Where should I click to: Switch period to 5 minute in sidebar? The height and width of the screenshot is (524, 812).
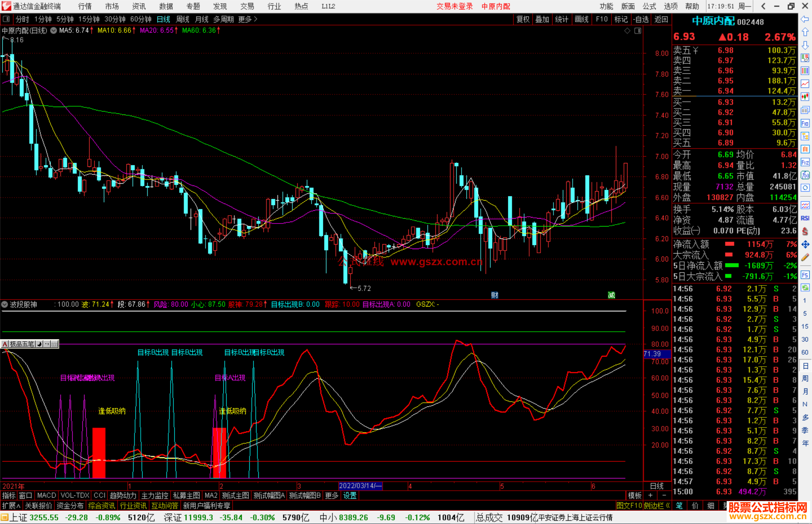[805, 313]
